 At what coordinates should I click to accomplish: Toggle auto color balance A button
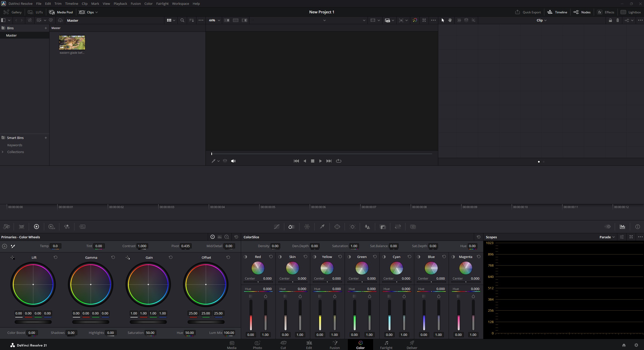tap(5, 246)
